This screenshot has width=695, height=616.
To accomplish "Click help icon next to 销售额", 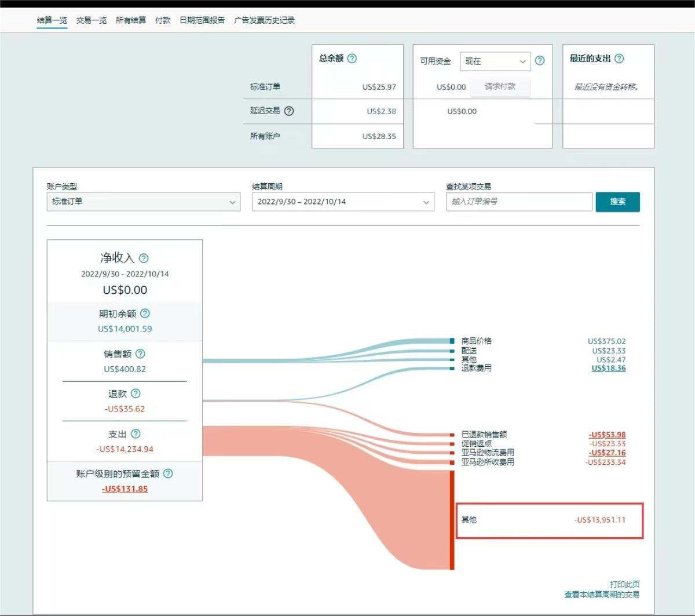I will (140, 354).
